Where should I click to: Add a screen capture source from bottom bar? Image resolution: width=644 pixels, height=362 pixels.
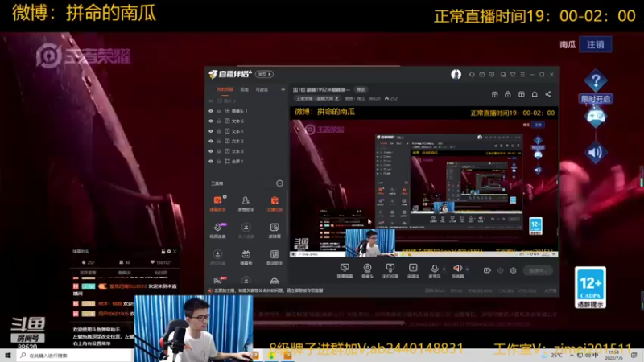(345, 270)
